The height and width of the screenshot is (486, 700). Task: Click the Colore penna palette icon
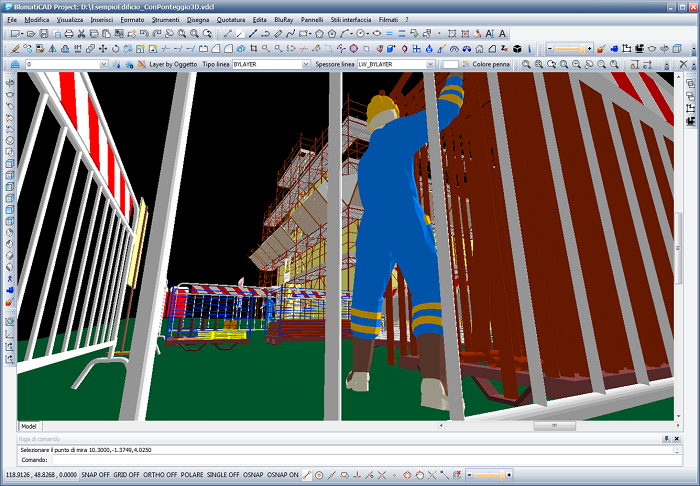coord(466,64)
